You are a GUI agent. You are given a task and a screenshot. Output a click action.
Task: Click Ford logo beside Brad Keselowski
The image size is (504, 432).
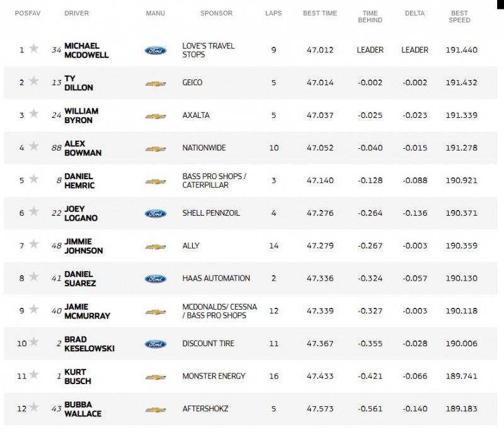click(156, 344)
